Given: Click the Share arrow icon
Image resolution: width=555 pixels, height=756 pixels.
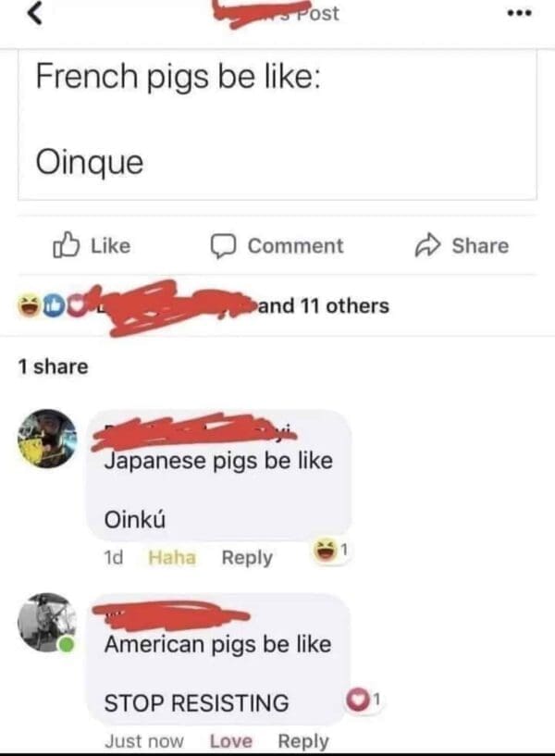Looking at the screenshot, I should pos(426,245).
